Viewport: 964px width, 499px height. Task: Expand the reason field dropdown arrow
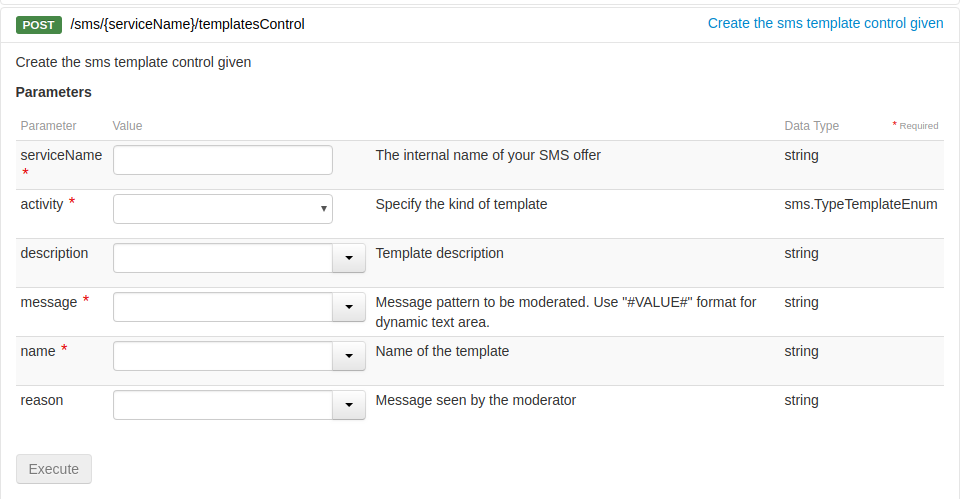coord(349,405)
